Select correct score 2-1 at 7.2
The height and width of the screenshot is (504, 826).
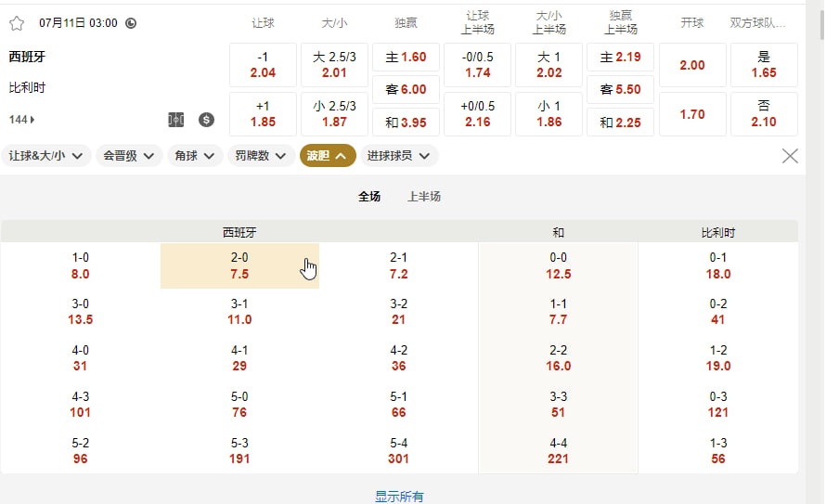point(399,265)
